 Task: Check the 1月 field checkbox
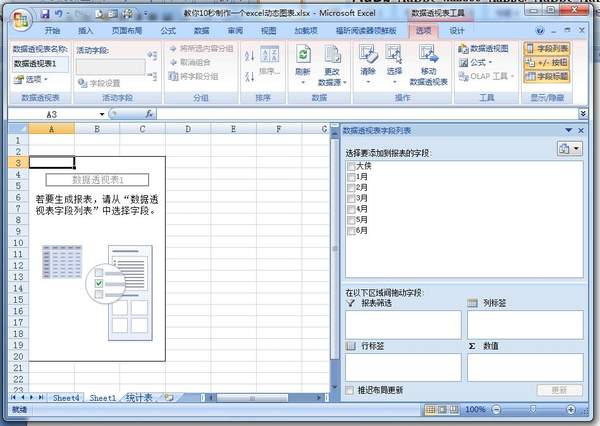click(x=350, y=175)
